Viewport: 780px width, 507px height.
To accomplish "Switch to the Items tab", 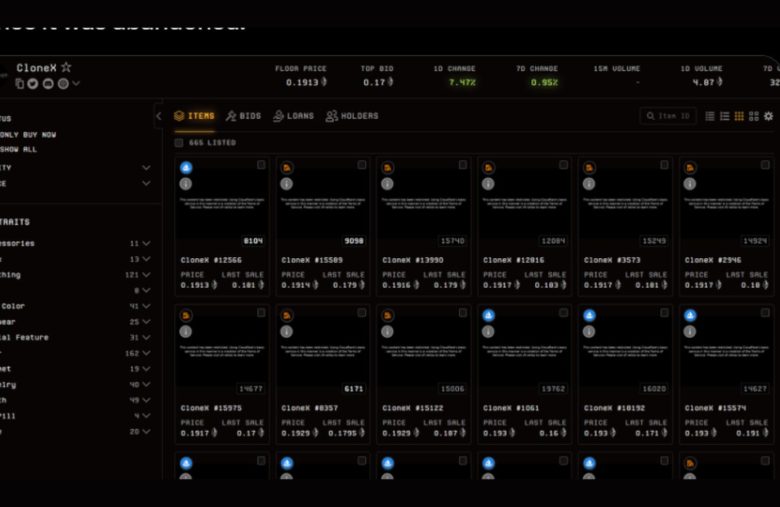I will [195, 116].
